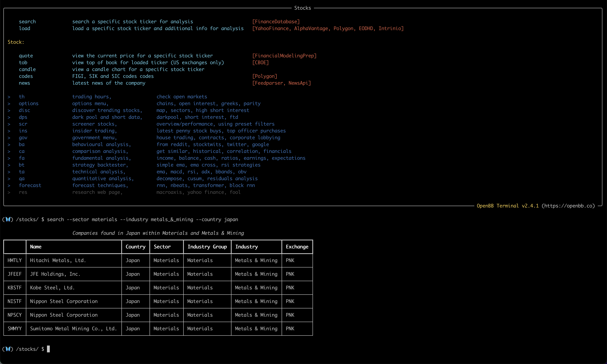The image size is (607, 364).
Task: Click the arrow beside the ta entry
Action: 9,172
